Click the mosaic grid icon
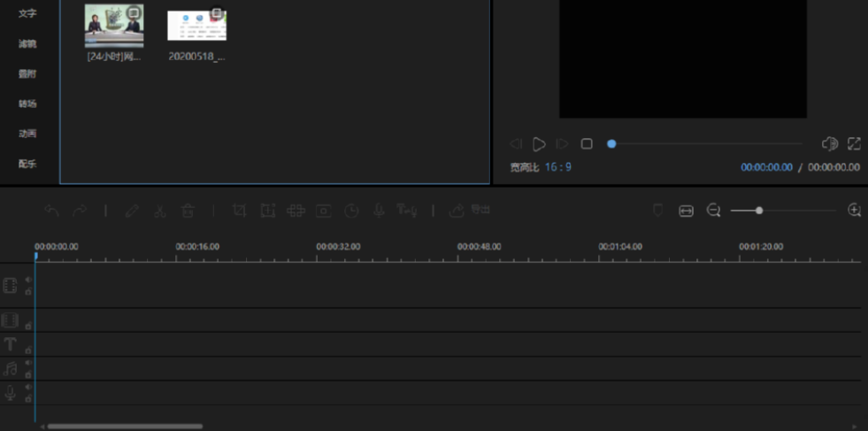Viewport: 868px width, 431px height. point(296,211)
